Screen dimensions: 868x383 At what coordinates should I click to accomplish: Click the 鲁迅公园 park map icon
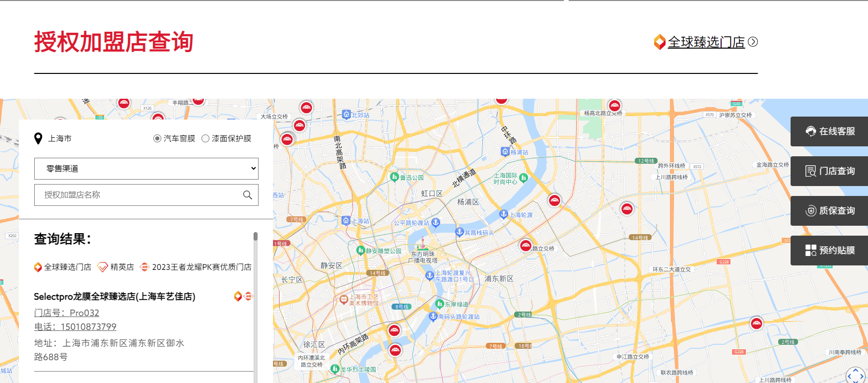pyautogui.click(x=395, y=177)
